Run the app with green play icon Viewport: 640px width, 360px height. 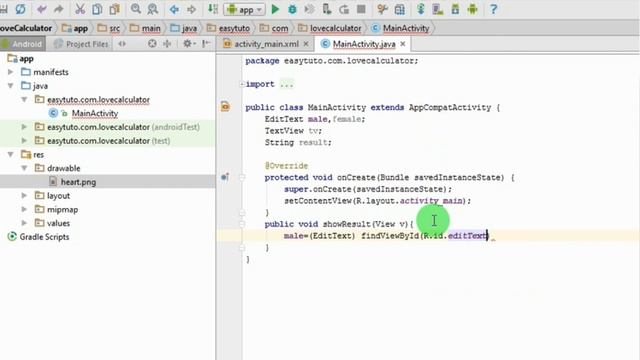(x=275, y=9)
